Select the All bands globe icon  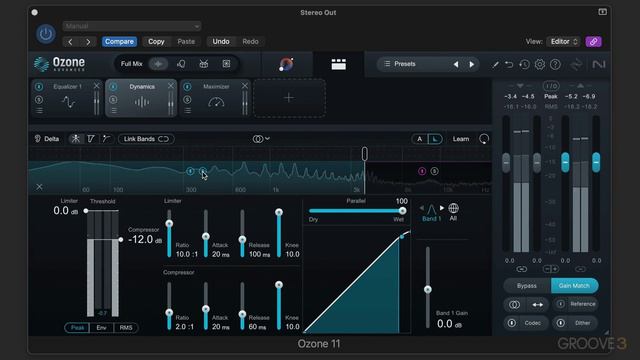pos(453,209)
